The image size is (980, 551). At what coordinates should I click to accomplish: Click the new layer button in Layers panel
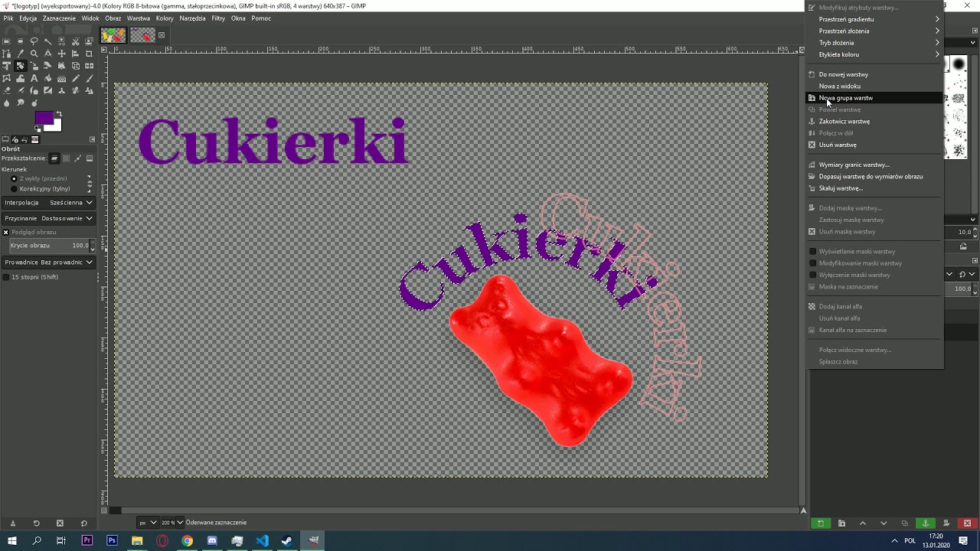pyautogui.click(x=820, y=523)
